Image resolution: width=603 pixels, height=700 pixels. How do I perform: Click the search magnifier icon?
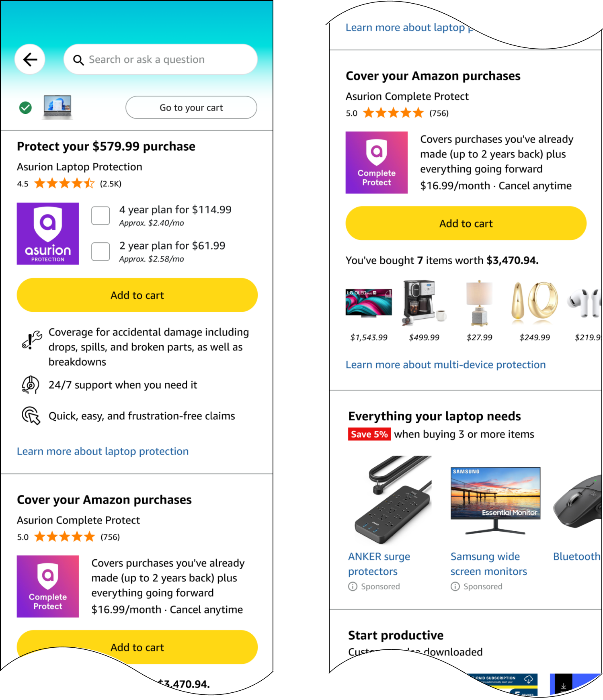point(78,60)
